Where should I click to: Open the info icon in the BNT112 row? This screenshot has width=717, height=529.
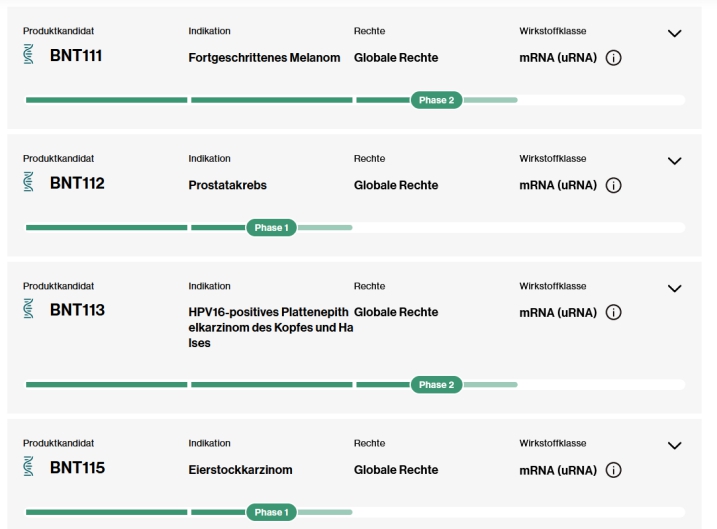[x=614, y=185]
